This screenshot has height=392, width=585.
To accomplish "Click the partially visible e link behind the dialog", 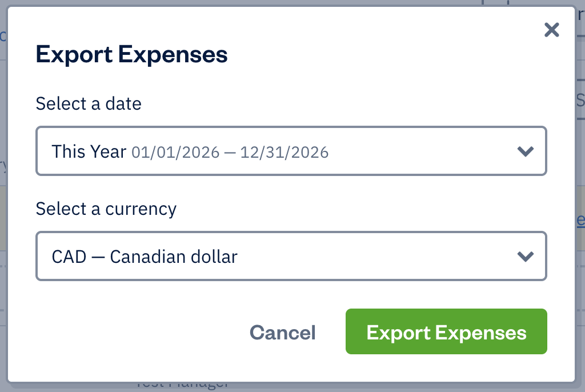I will (580, 219).
